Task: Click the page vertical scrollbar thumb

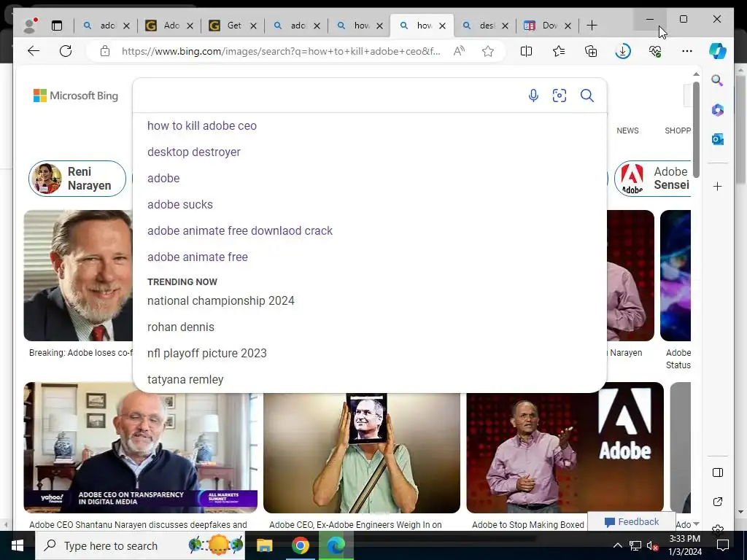Action: point(696,130)
